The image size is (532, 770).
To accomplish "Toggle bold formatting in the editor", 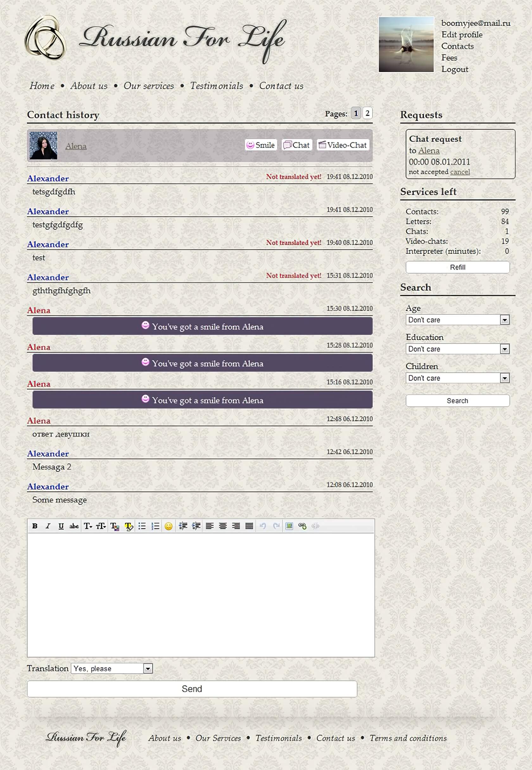I will [x=35, y=526].
